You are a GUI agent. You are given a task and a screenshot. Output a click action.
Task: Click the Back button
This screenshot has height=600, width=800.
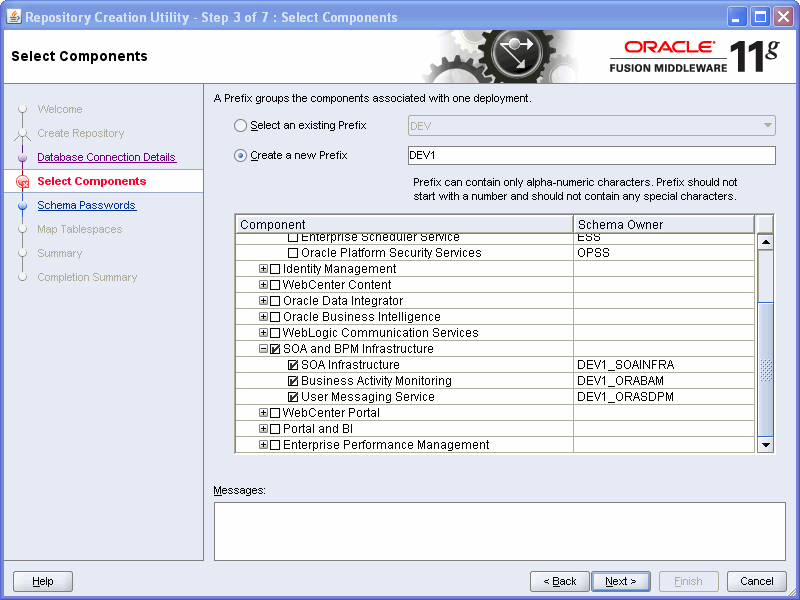coord(560,581)
